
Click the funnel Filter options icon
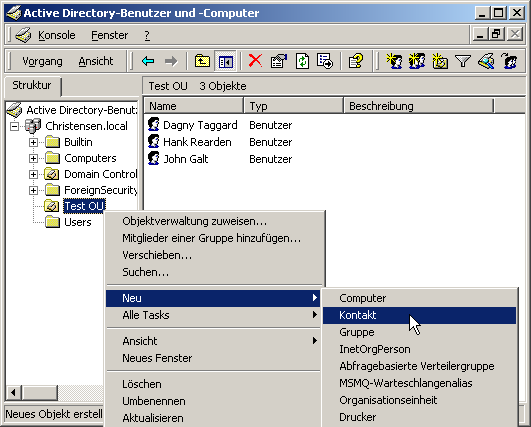click(x=463, y=61)
